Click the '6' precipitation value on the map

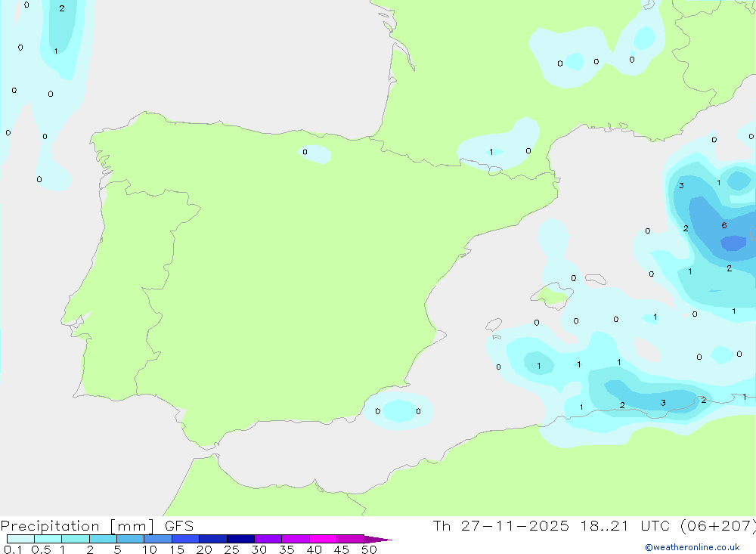724,226
